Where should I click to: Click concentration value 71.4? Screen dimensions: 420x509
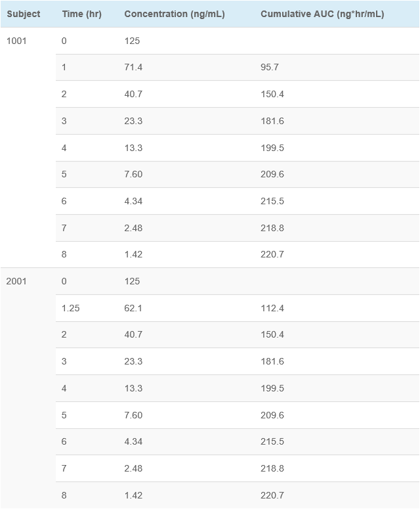(x=133, y=67)
